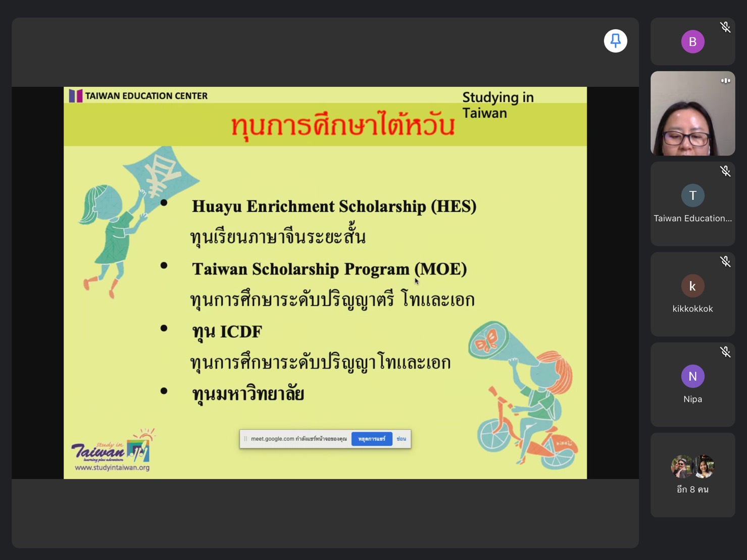
Task: Select the speaker's webcam video tile
Action: (692, 114)
